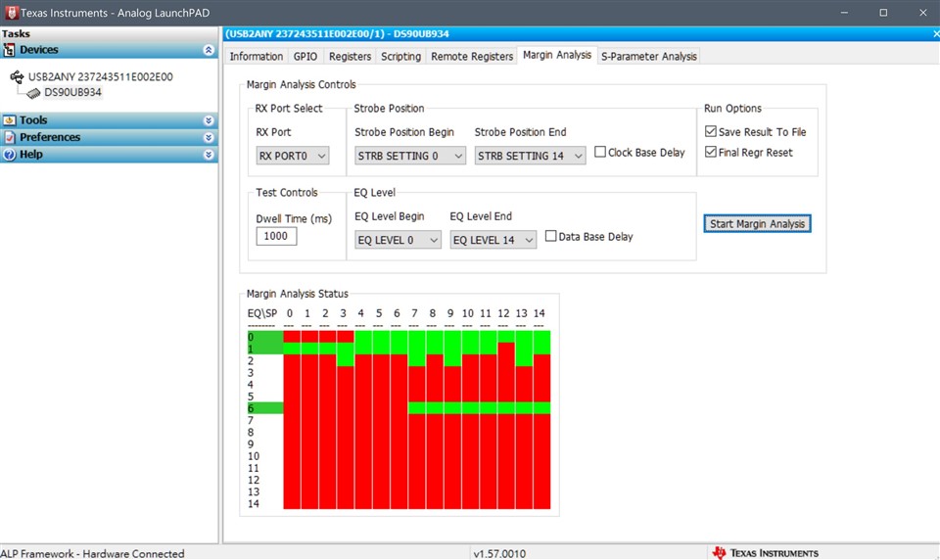Click the Devices panel icon
The image size is (940, 560).
click(x=9, y=50)
